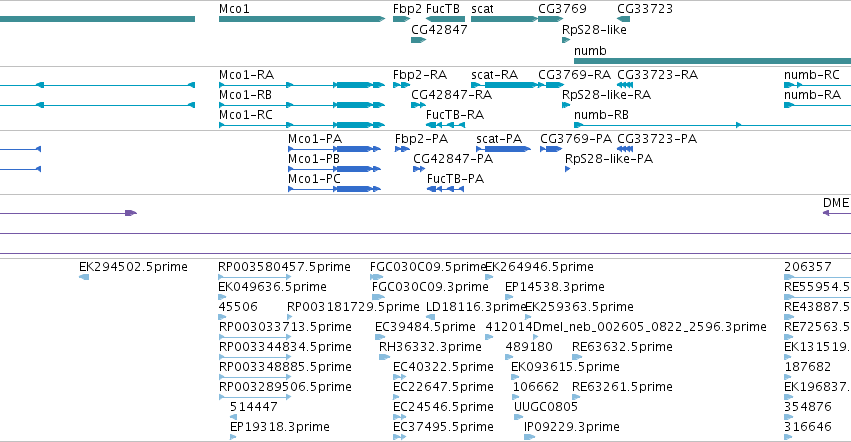Click the Mco1-RC transcript label
The image size is (851, 442).
(x=246, y=115)
